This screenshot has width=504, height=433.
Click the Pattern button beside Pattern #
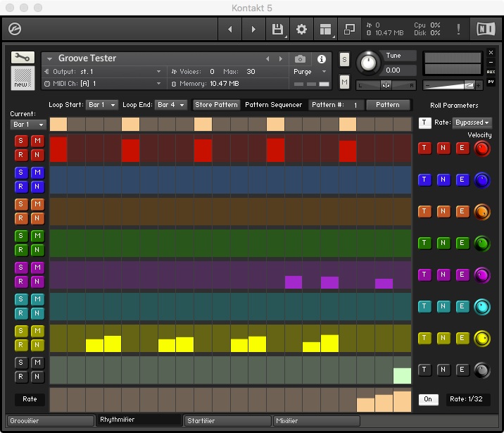coord(387,105)
